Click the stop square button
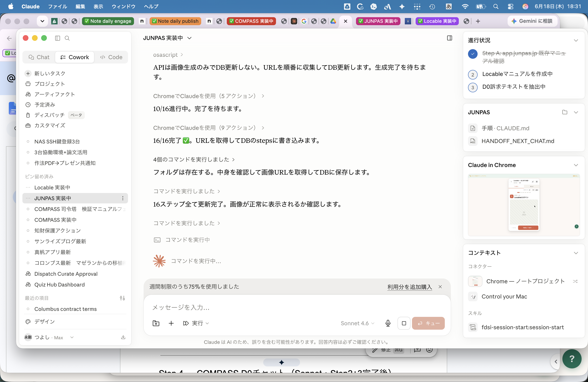 pyautogui.click(x=404, y=323)
